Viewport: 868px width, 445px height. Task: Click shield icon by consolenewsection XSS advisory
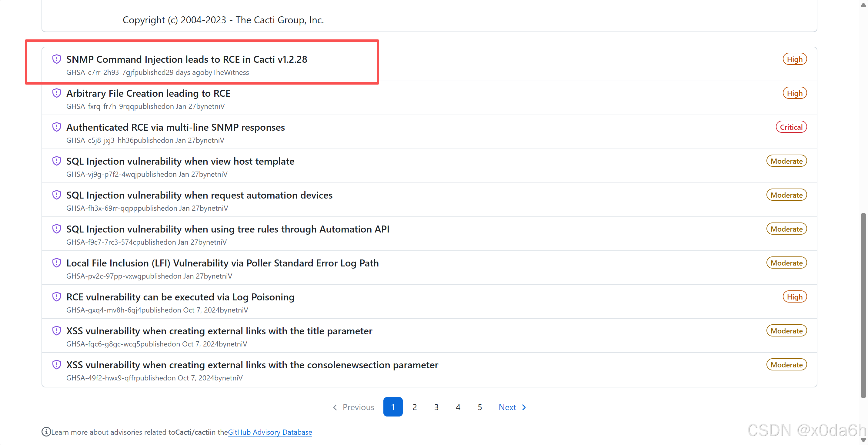point(57,364)
